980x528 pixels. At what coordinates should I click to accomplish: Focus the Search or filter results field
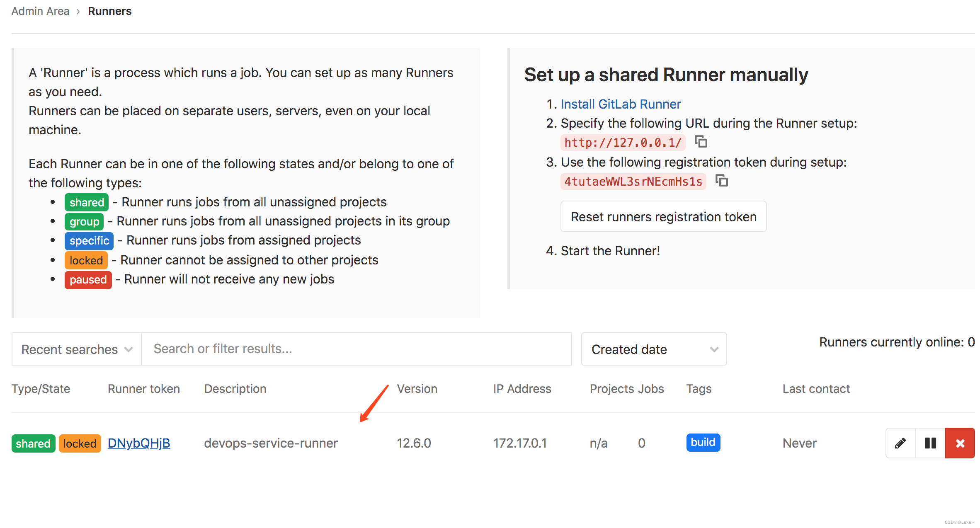coord(357,349)
